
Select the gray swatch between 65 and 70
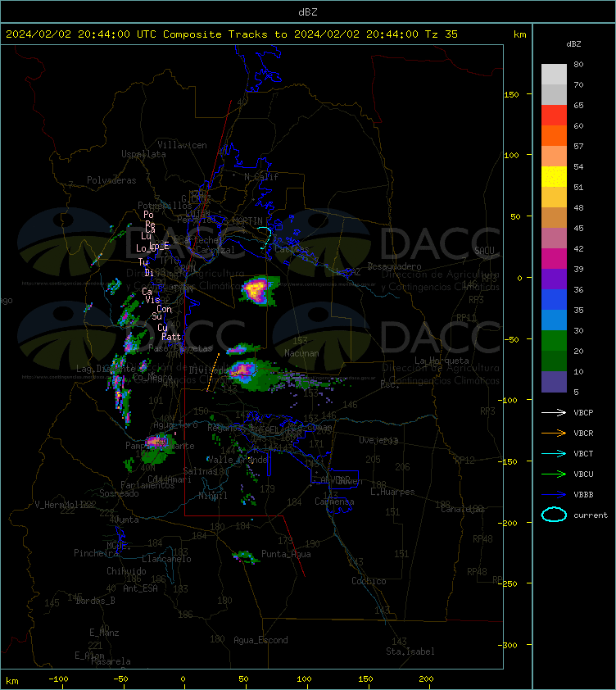point(554,94)
